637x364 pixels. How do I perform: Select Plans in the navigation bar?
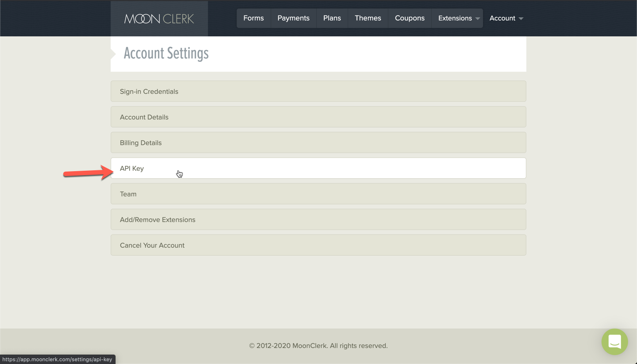coord(332,18)
